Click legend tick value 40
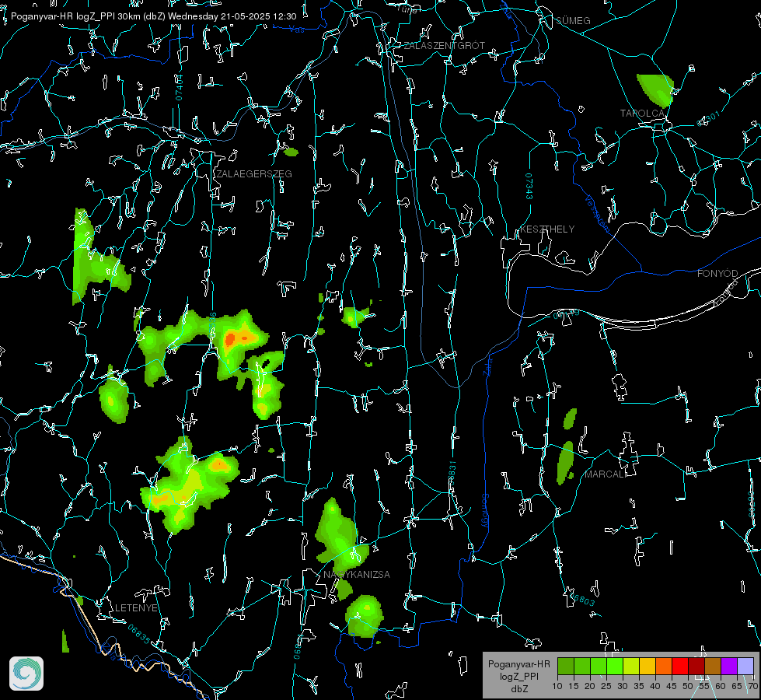The width and height of the screenshot is (761, 700). [655, 686]
